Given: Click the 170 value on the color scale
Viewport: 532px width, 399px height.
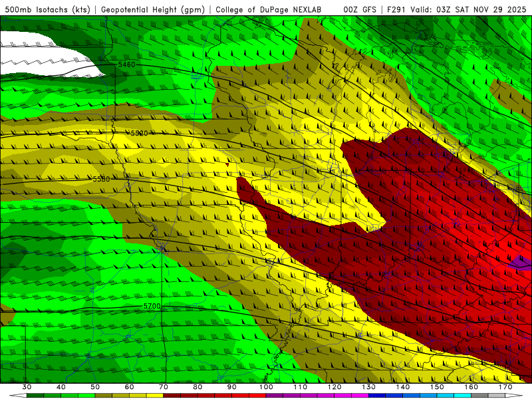Looking at the screenshot, I should pos(506,387).
